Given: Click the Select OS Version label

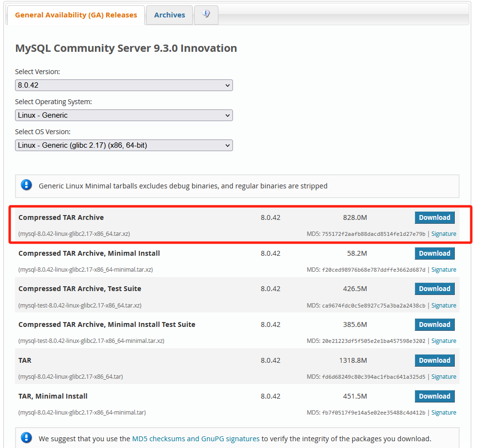Looking at the screenshot, I should pos(43,132).
